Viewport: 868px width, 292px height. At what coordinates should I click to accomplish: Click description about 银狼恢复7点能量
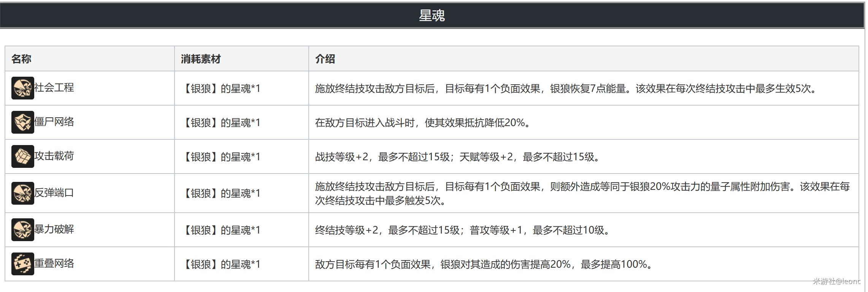[x=566, y=88]
